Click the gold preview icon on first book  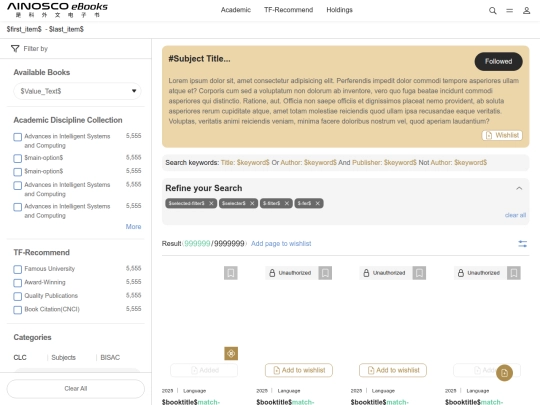pos(231,353)
